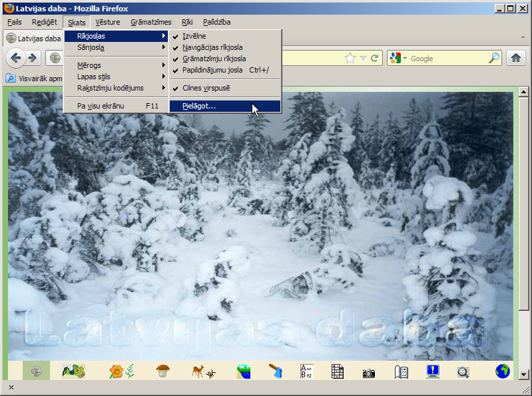
Task: Minimize the Firefox window
Action: pos(499,9)
